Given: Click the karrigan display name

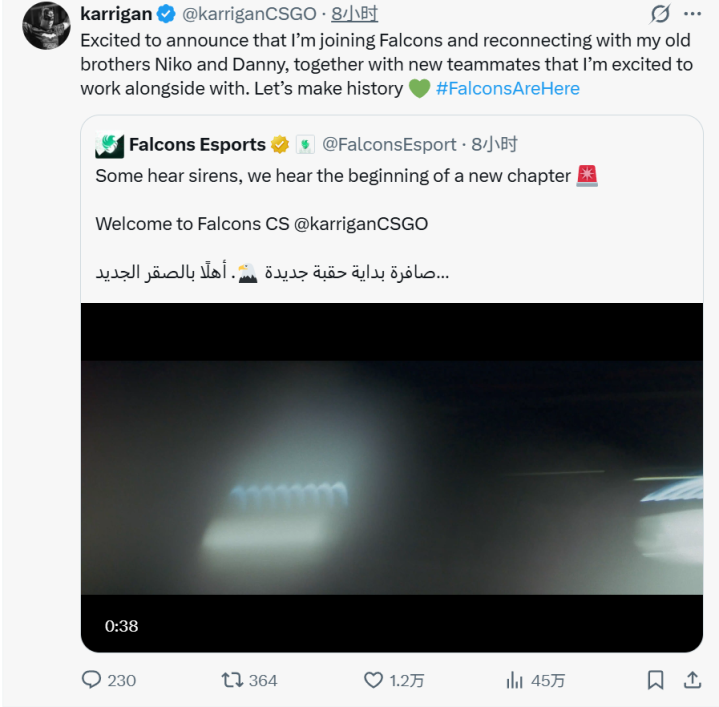Looking at the screenshot, I should [116, 14].
